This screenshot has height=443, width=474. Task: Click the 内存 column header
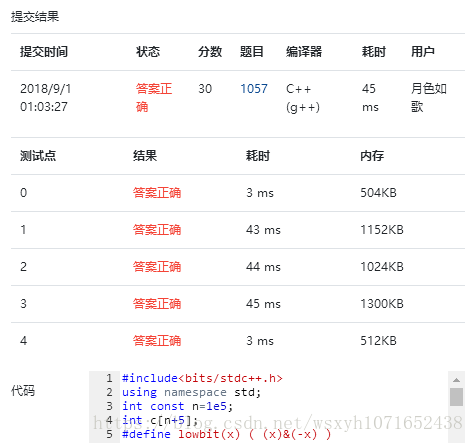coord(372,156)
